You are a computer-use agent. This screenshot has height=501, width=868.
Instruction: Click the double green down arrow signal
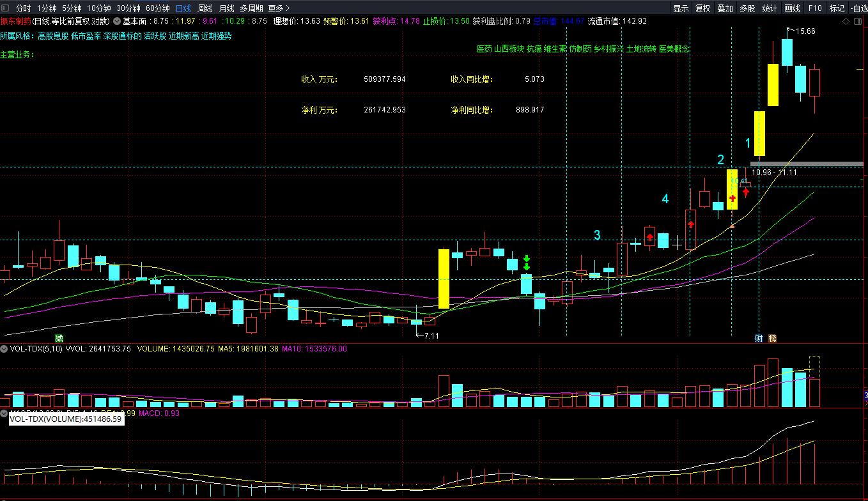tap(527, 262)
